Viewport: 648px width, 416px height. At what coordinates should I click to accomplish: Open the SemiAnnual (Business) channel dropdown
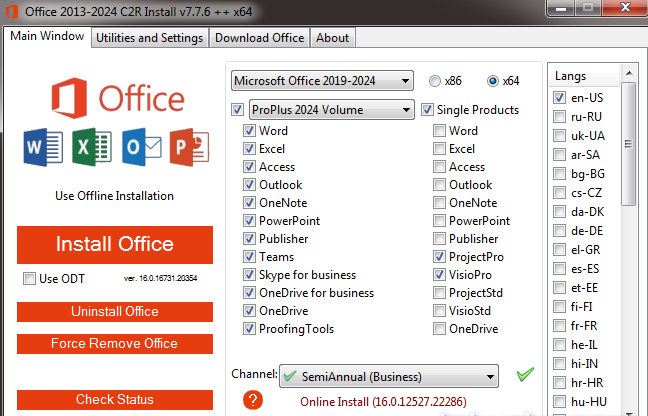(388, 377)
